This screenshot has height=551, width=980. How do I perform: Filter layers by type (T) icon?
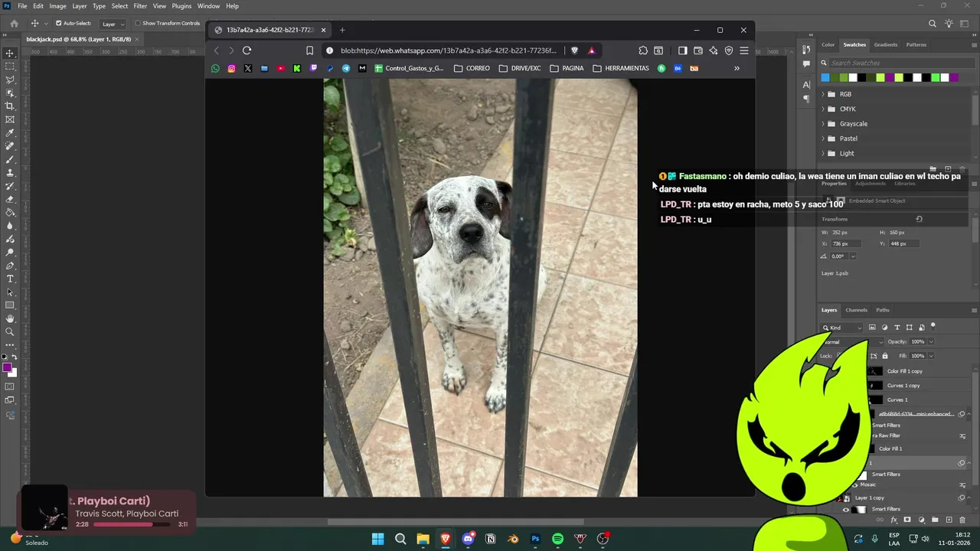(x=897, y=328)
